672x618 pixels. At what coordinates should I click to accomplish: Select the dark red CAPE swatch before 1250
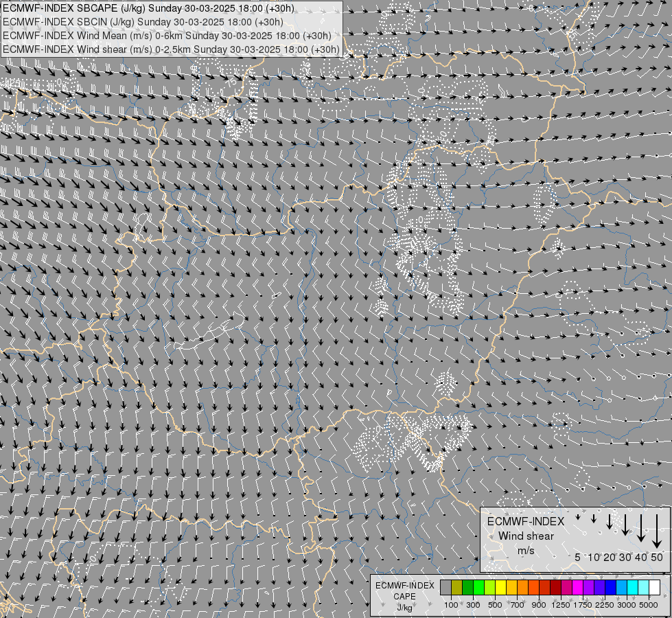pos(555,587)
